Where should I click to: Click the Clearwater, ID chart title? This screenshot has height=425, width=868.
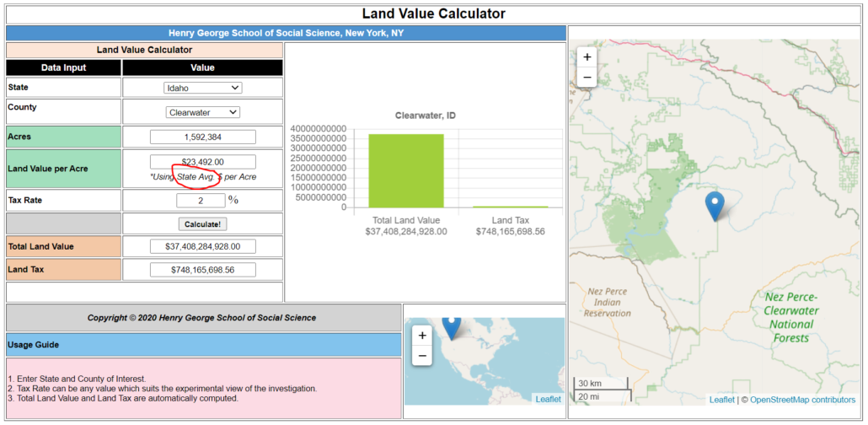pyautogui.click(x=425, y=116)
